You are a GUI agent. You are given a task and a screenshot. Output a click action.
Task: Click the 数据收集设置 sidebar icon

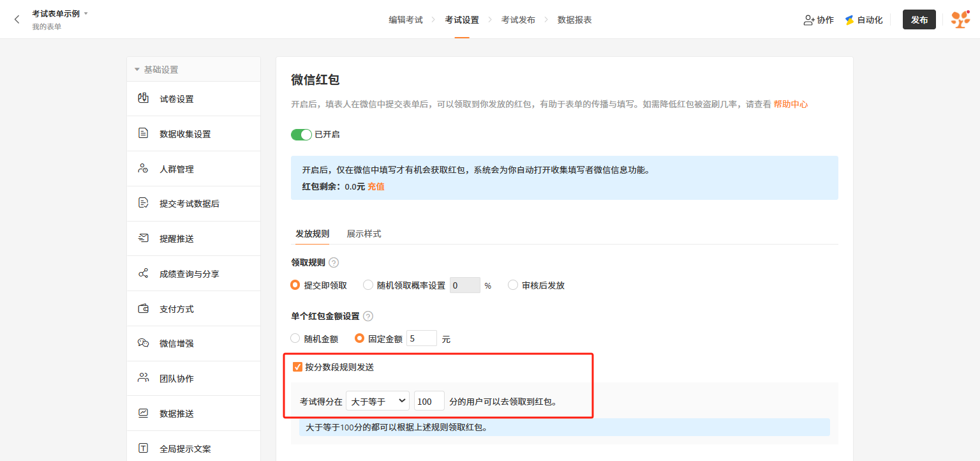[x=144, y=133]
